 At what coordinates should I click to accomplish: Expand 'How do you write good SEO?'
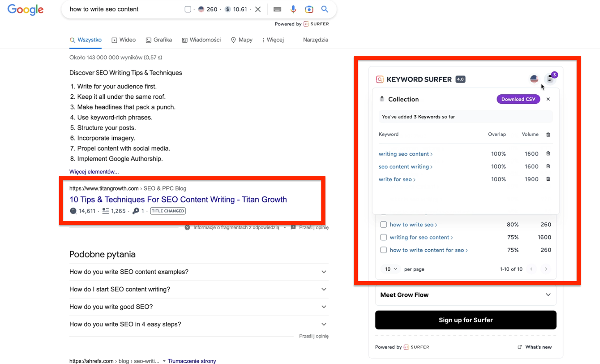tap(199, 307)
